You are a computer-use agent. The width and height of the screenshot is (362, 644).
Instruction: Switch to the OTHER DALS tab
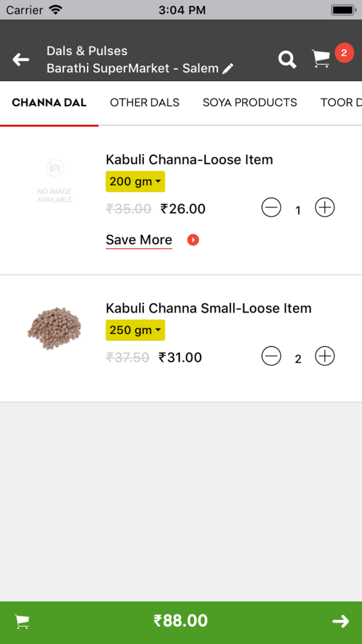[144, 103]
